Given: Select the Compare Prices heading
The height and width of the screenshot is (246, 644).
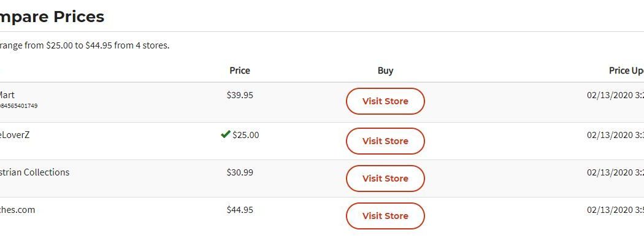Looking at the screenshot, I should (52, 17).
